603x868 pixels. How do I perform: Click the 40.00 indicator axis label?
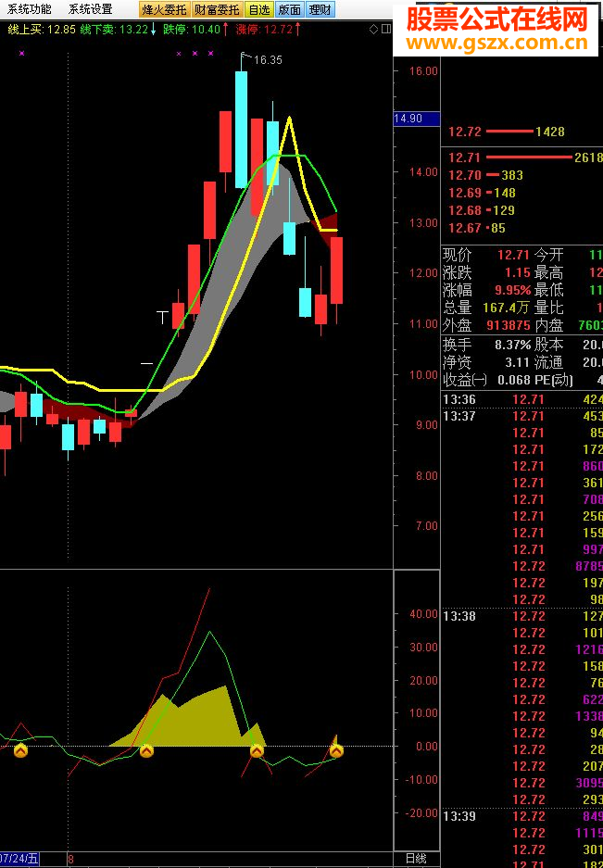(x=423, y=613)
